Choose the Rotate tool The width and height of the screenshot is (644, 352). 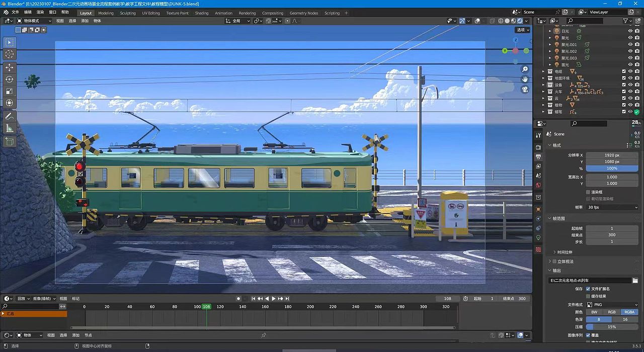point(10,79)
